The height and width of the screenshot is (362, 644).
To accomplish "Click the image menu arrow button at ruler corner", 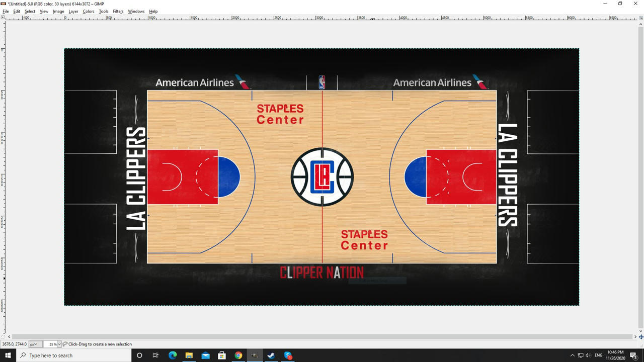I will (x=3, y=18).
